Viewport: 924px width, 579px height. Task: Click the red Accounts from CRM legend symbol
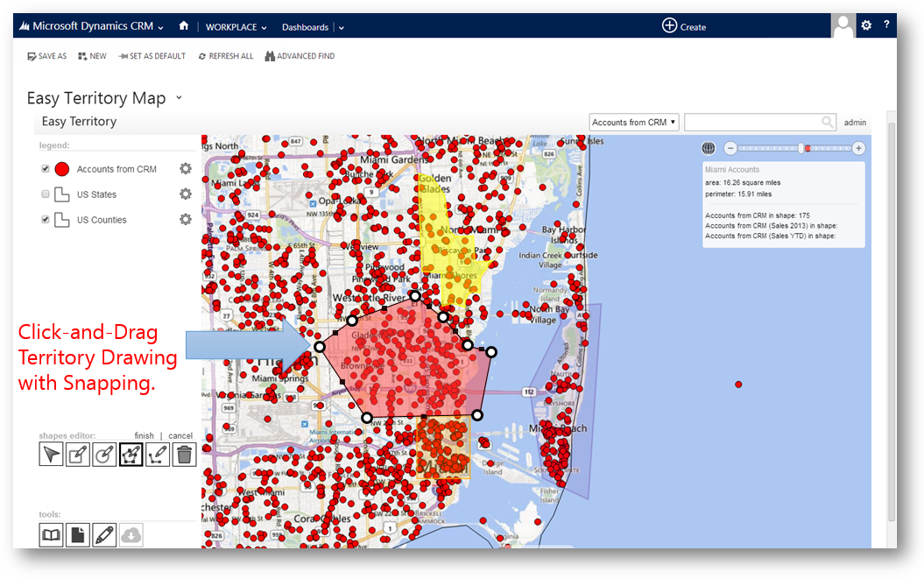click(62, 169)
